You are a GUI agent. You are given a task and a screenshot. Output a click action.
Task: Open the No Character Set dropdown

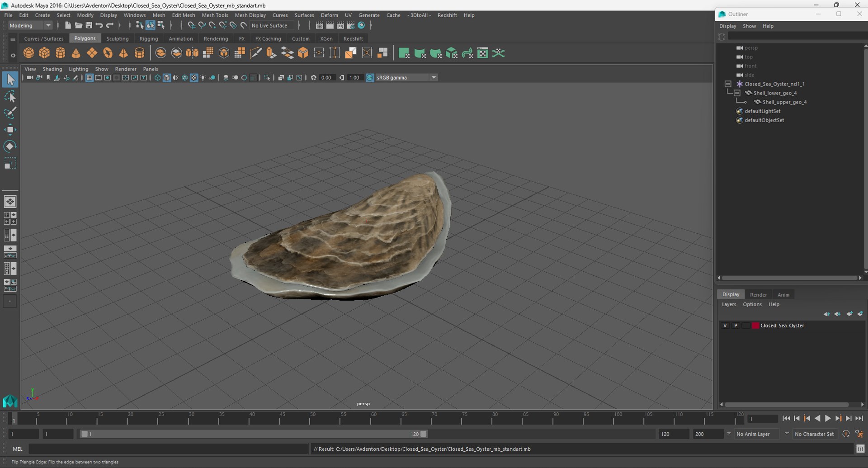tap(814, 434)
